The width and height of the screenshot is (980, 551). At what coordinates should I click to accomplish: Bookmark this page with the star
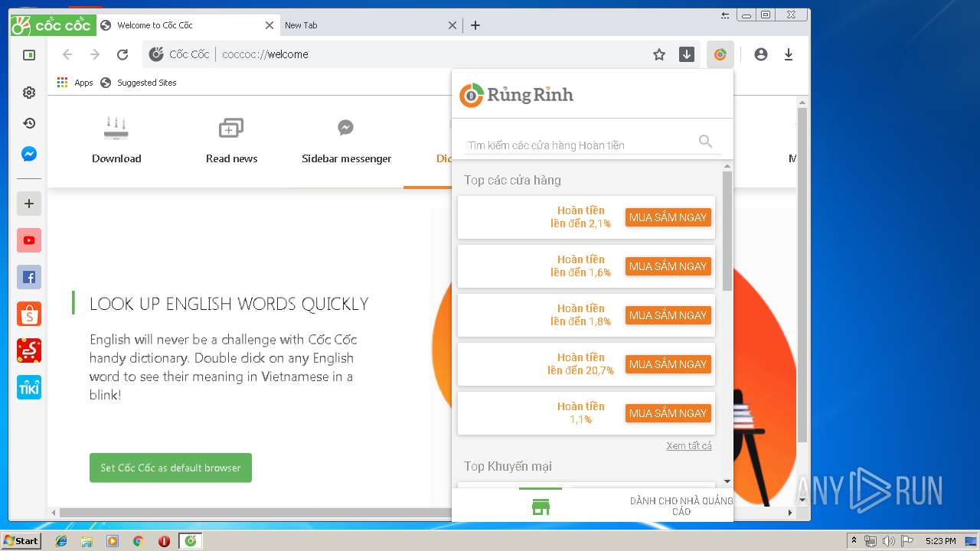tap(659, 54)
